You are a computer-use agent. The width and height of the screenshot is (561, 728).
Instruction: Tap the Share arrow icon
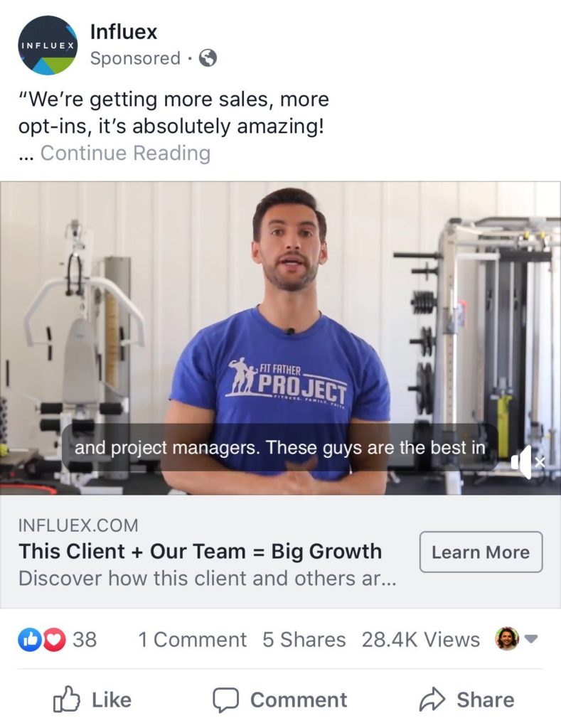click(432, 700)
